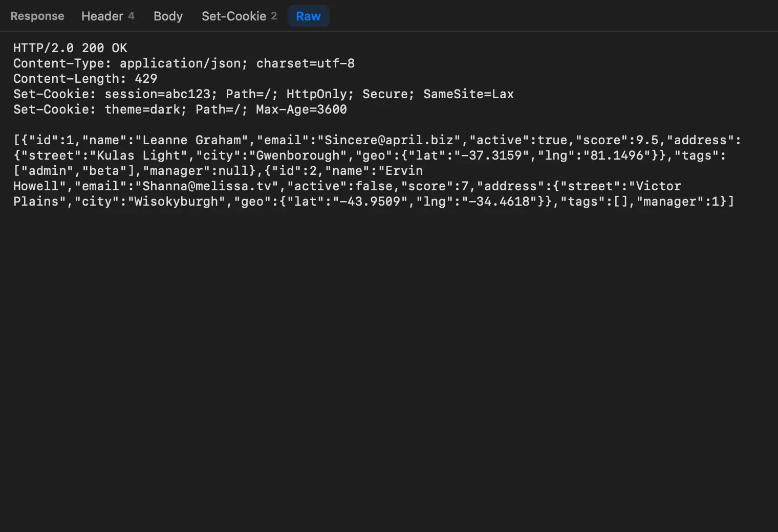Screen dimensions: 778x532
Task: Click the "Sincere@april.biz" email text
Action: [389, 140]
